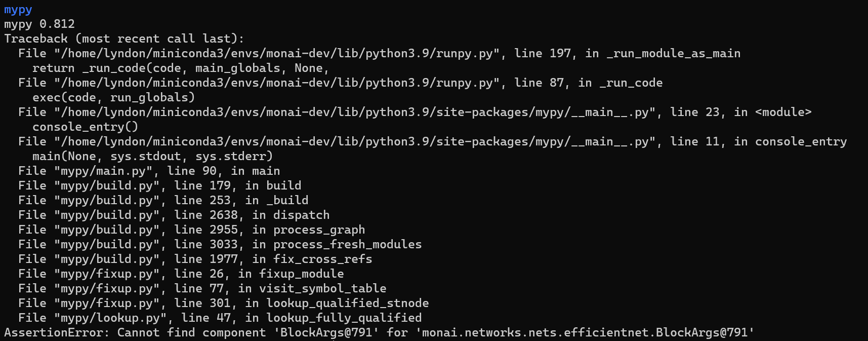Click the "fix_cross_refs" function name

(x=322, y=259)
